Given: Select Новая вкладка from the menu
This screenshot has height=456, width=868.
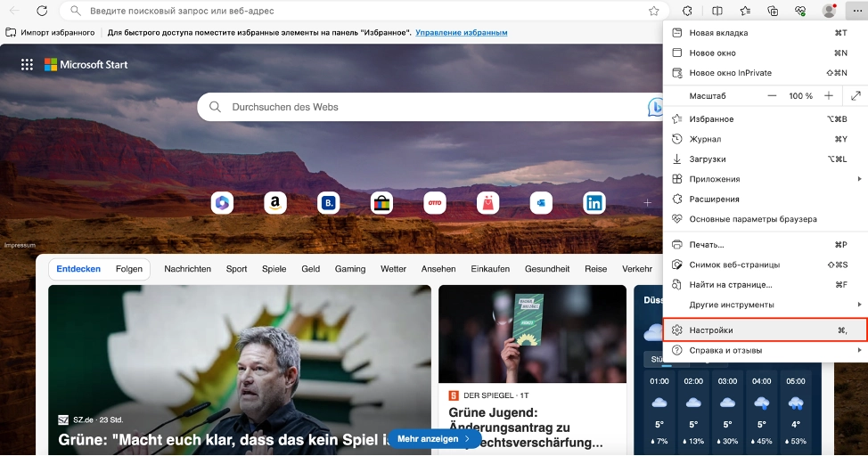Looking at the screenshot, I should click(765, 33).
